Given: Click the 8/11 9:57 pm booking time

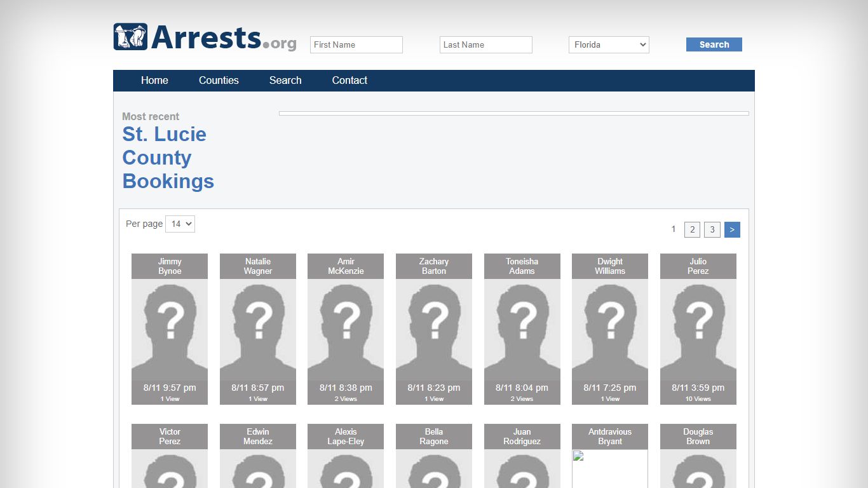Looking at the screenshot, I should click(170, 388).
